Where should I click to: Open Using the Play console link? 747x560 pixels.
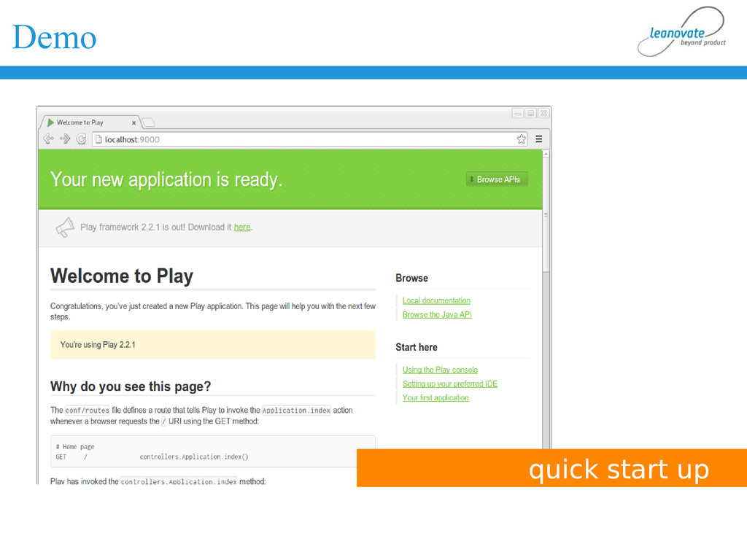[x=440, y=370]
